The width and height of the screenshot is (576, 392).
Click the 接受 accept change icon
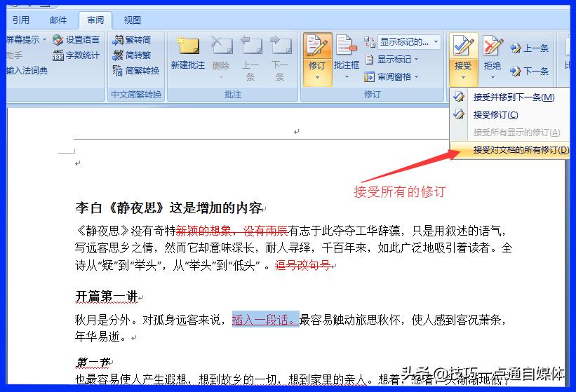[463, 46]
